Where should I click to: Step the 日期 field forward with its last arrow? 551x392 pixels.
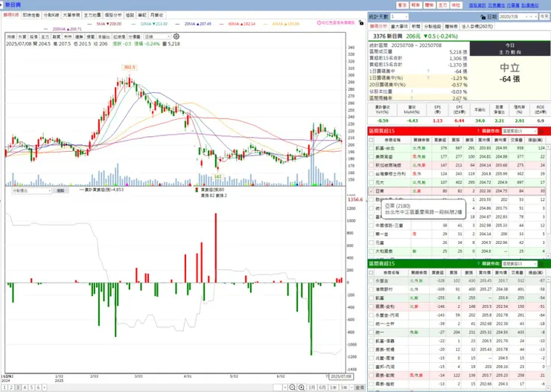point(536,17)
